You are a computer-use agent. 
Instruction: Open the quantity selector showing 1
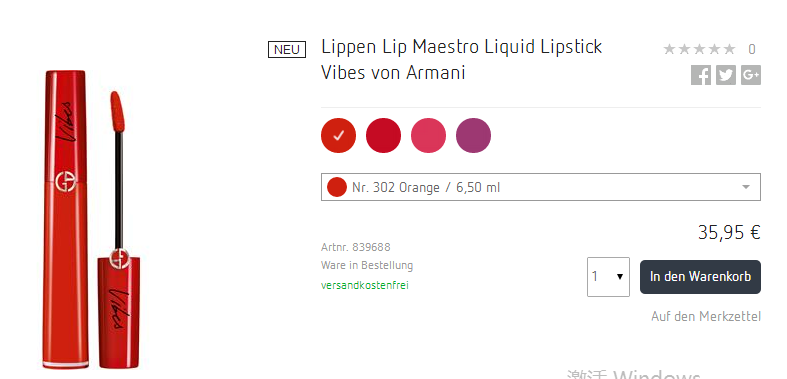coord(608,277)
